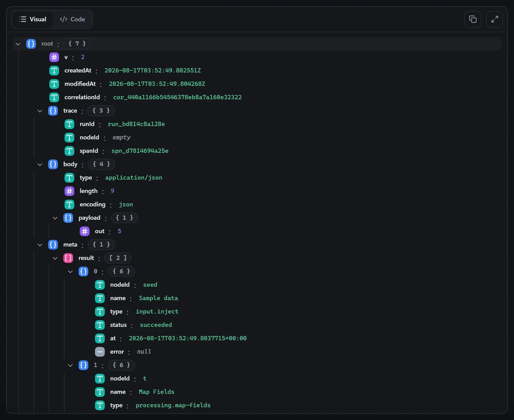
Task: Select the runId value run_bd814c8a128e
Action: click(x=136, y=124)
